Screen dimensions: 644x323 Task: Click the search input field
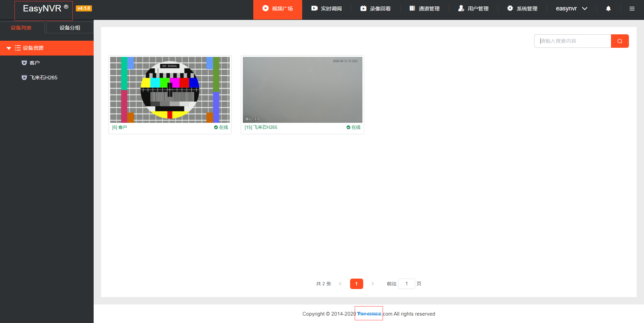pos(573,41)
